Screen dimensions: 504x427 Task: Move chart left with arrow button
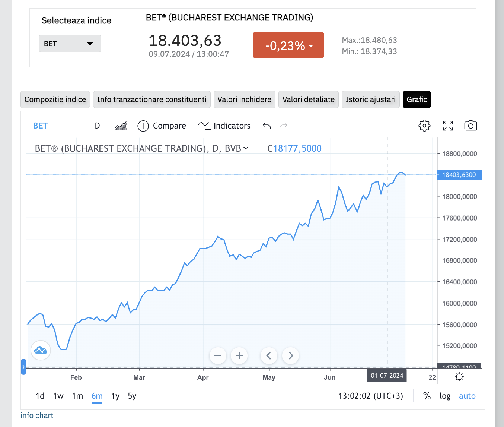[x=269, y=355]
